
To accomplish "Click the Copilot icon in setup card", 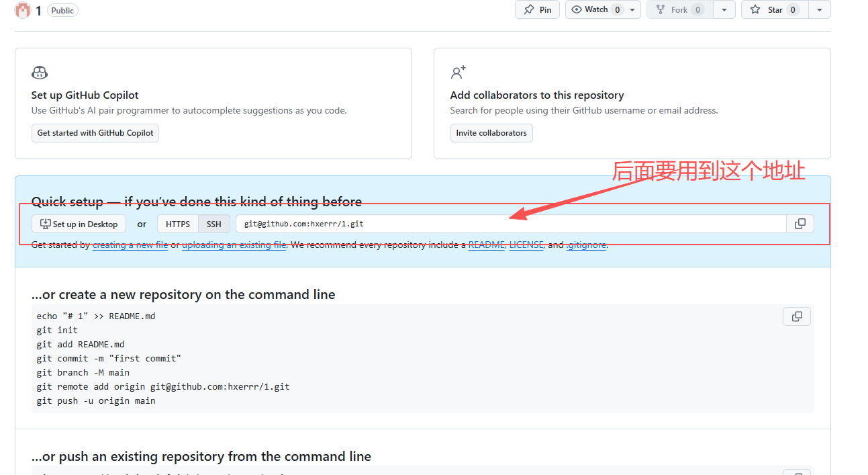I will [x=40, y=73].
